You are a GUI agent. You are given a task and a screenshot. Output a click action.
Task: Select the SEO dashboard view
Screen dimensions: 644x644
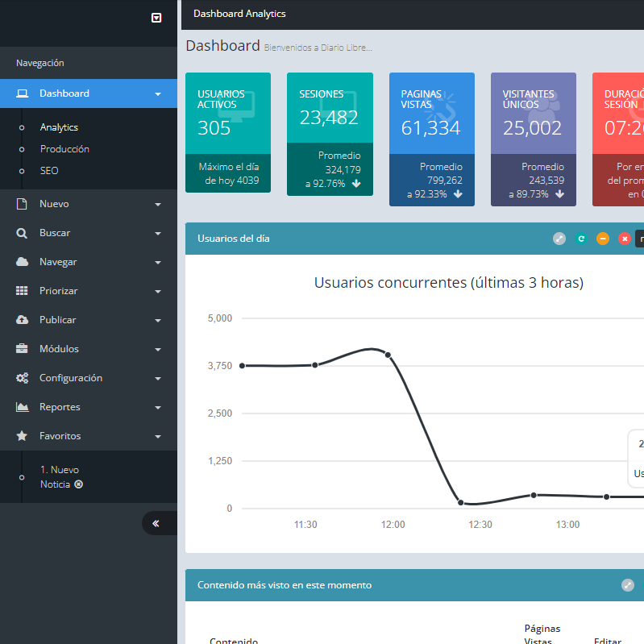pyautogui.click(x=49, y=171)
